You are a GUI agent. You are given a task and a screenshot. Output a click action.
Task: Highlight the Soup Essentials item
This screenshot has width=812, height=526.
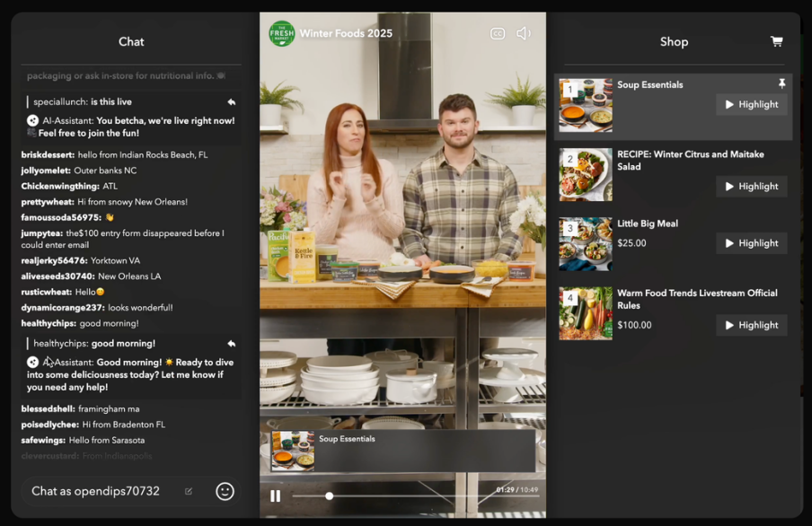pos(751,104)
